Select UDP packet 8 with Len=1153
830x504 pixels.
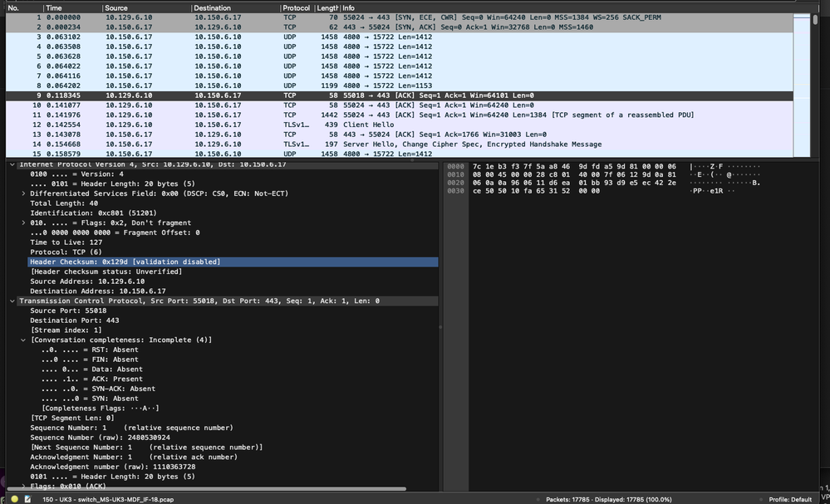(400, 86)
